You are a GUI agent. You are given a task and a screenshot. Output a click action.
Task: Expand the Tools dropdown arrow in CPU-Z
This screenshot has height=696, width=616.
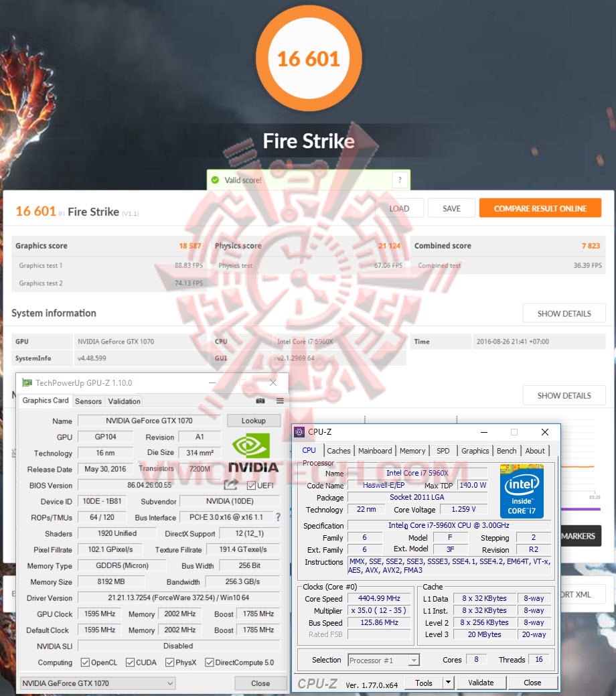[448, 682]
